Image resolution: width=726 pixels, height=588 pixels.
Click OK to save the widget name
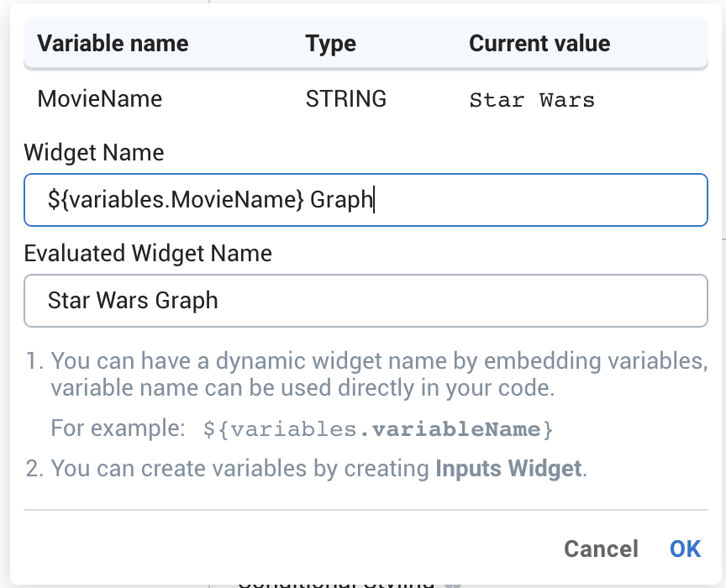(x=685, y=549)
